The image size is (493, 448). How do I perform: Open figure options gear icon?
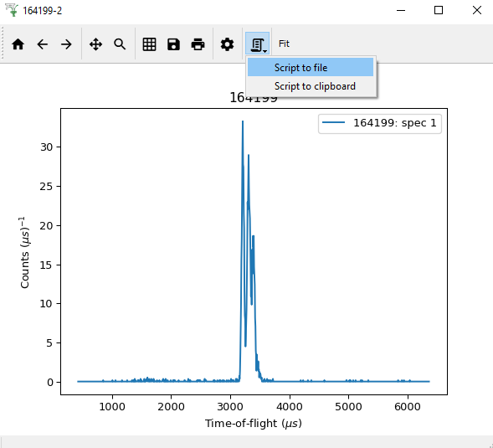click(x=227, y=44)
